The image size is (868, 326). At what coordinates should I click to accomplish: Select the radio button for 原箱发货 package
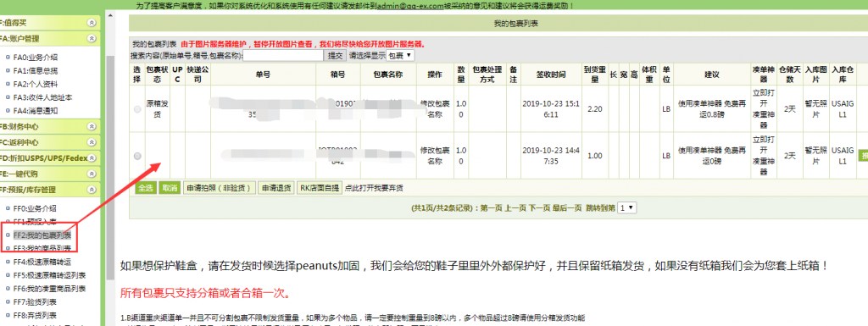click(137, 109)
